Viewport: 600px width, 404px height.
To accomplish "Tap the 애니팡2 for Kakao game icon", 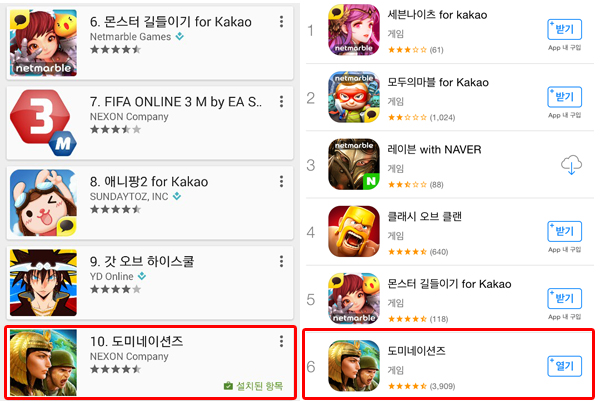I will click(43, 203).
